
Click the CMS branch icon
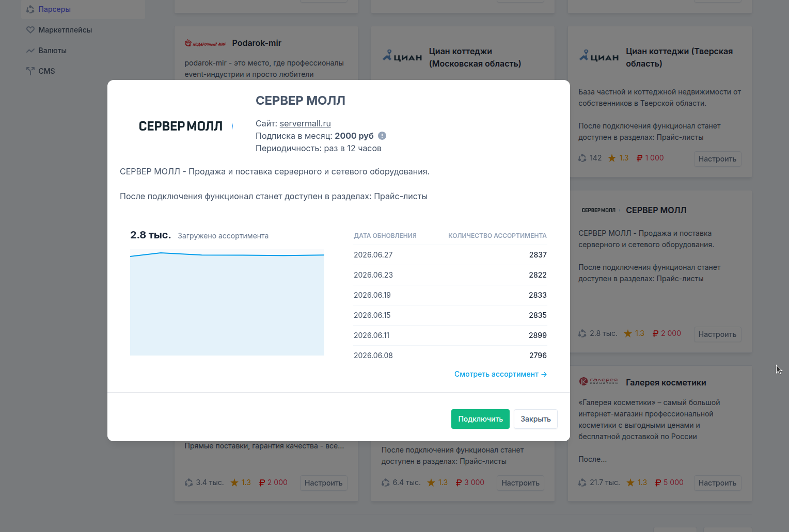click(30, 71)
